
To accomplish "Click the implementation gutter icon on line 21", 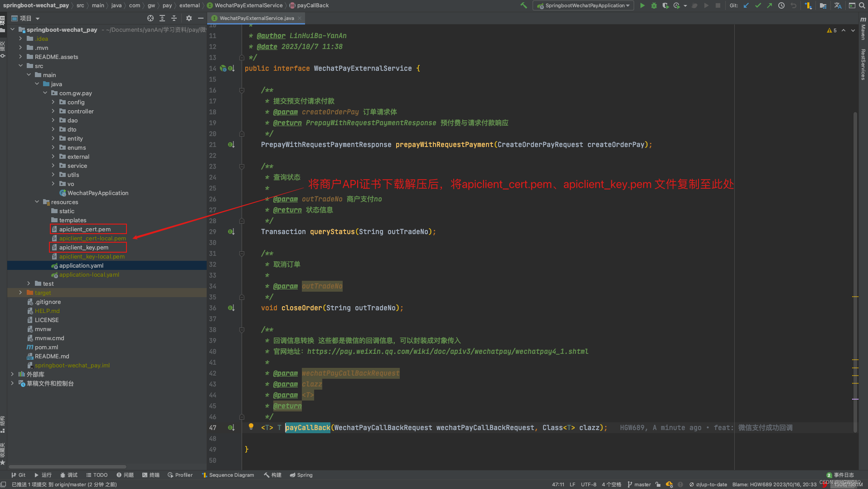I will [x=231, y=144].
